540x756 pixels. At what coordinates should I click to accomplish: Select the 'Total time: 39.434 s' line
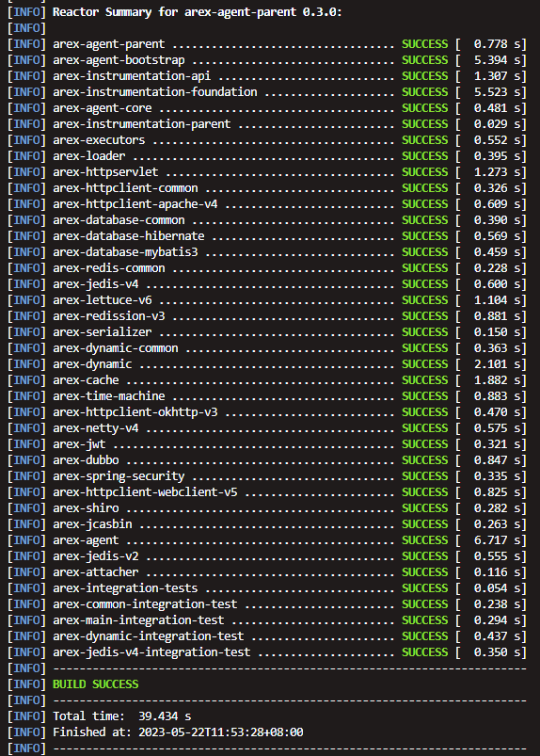[x=122, y=716]
